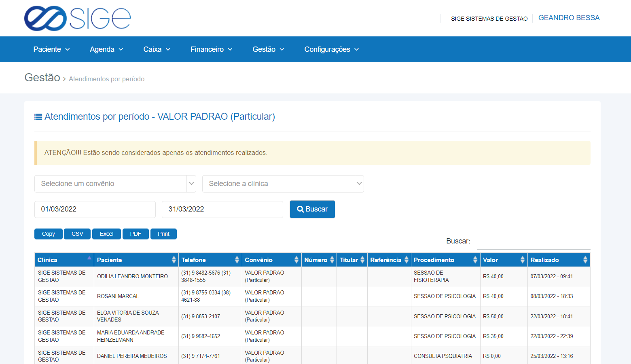This screenshot has height=364, width=631.
Task: Click the list icon beside the Atendimentos por período title
Action: 38,117
